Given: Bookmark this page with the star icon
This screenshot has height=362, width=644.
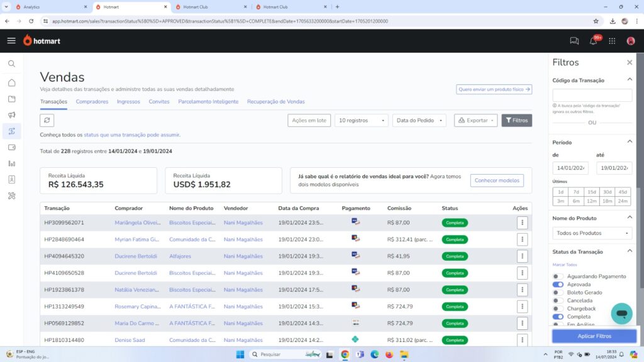Looking at the screenshot, I should 596,21.
